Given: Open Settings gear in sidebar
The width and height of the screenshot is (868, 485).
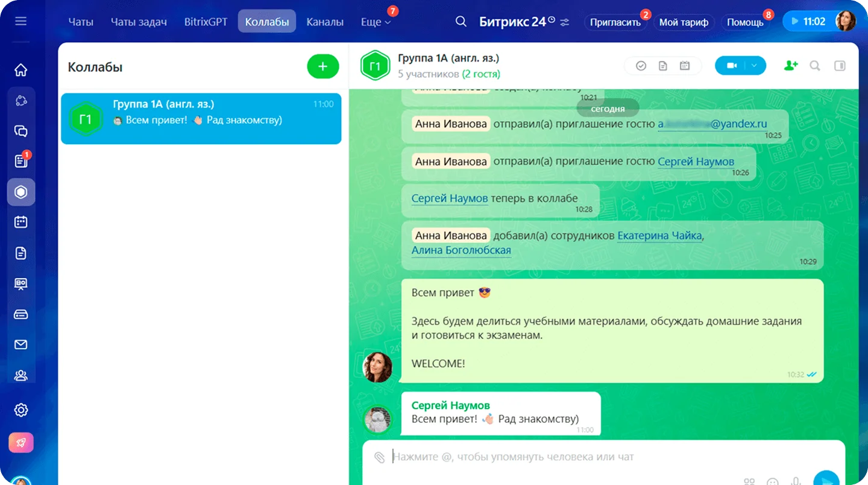Looking at the screenshot, I should [21, 410].
